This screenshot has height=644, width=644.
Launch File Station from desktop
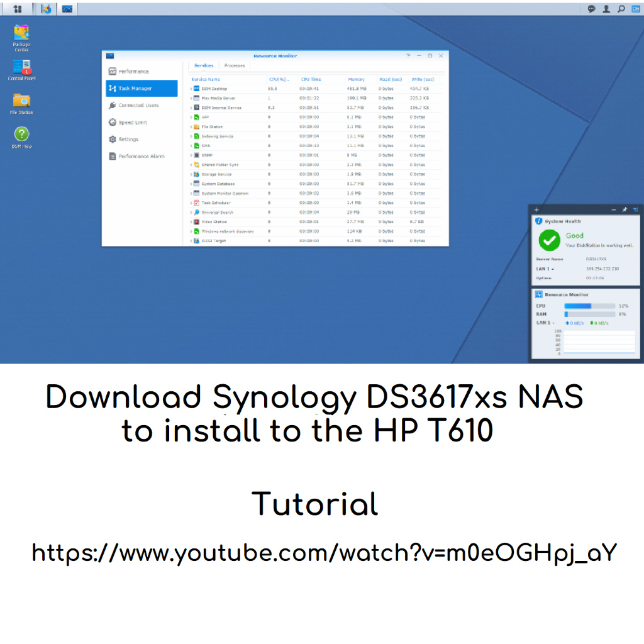21,102
